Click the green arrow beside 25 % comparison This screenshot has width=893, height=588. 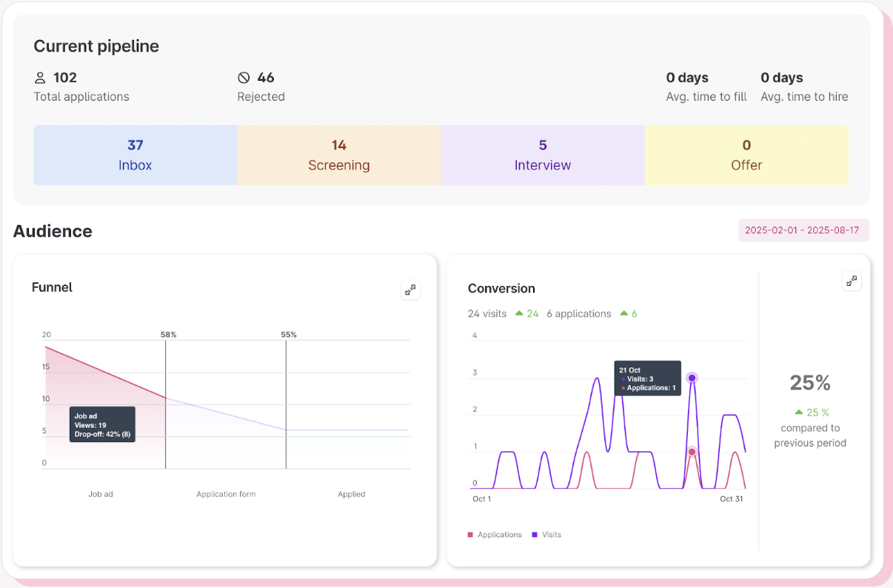coord(798,412)
